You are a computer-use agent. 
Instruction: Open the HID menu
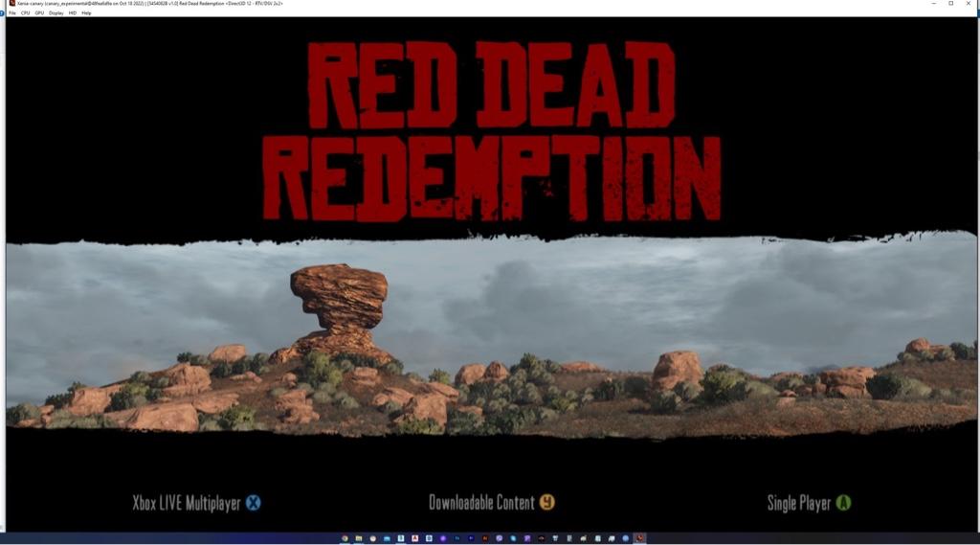(x=73, y=13)
